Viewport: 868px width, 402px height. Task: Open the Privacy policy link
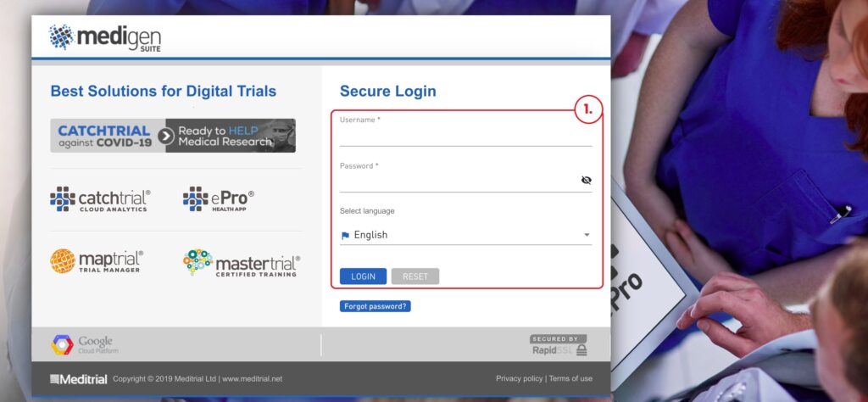[520, 379]
